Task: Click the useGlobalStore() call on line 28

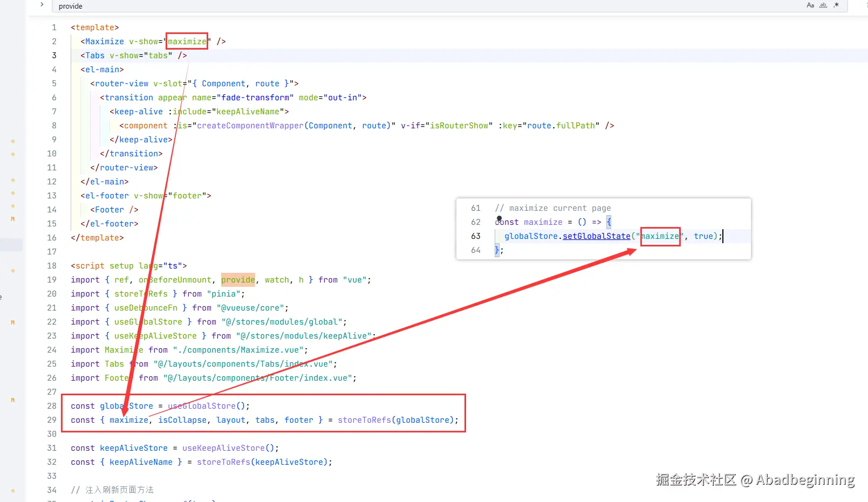Action: 207,406
